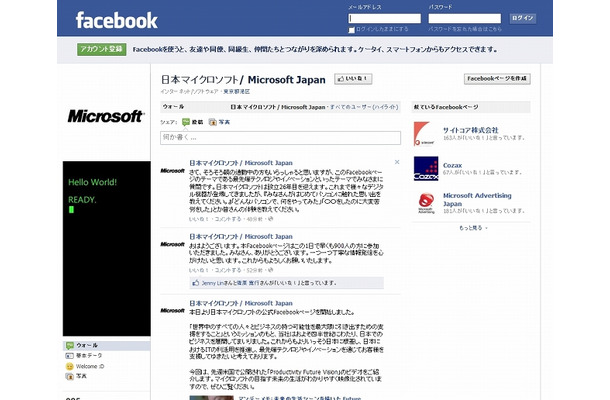Open third post's Microsoft Japan author link
This screenshot has height=400, width=610.
click(x=241, y=303)
